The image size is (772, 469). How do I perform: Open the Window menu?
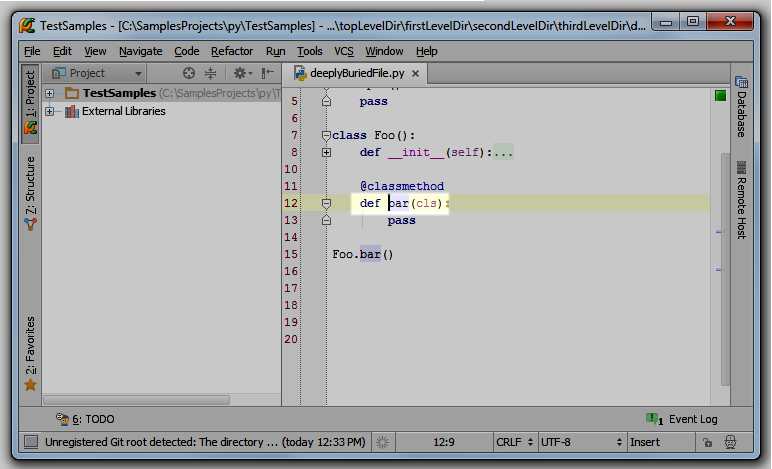384,51
